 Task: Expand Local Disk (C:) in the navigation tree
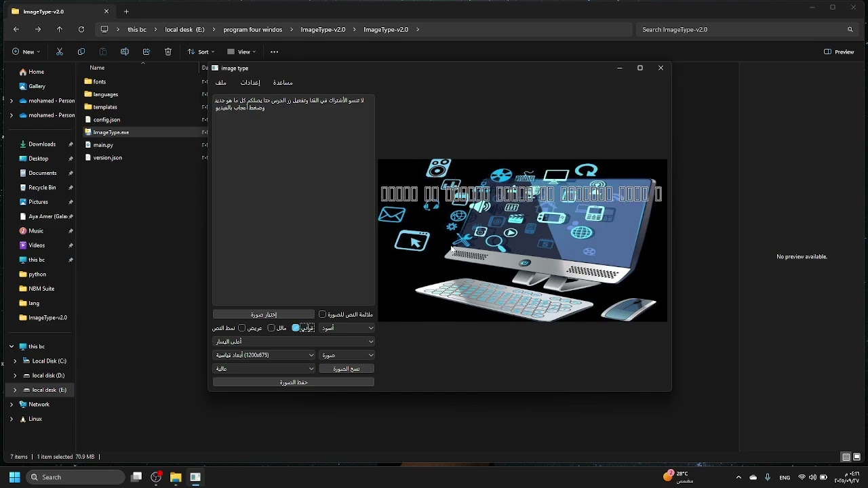[x=15, y=361]
